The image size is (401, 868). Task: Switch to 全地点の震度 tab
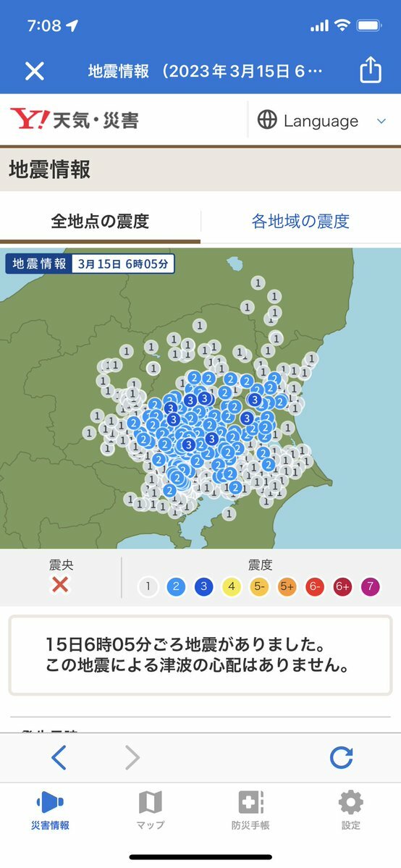pyautogui.click(x=100, y=222)
